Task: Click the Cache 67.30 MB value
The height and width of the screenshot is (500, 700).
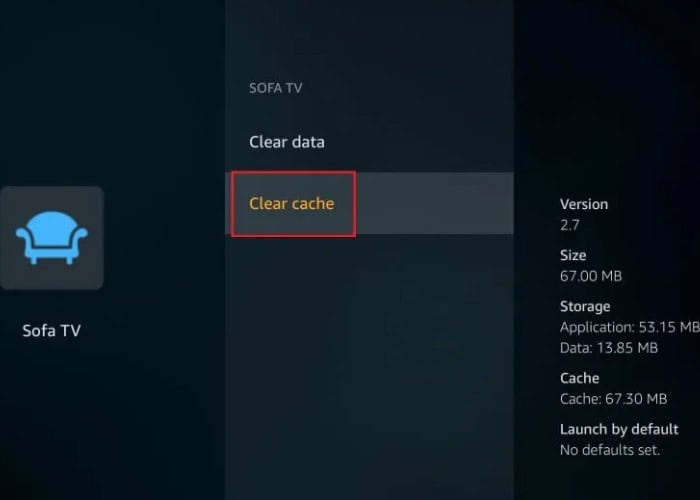Action: click(x=613, y=399)
